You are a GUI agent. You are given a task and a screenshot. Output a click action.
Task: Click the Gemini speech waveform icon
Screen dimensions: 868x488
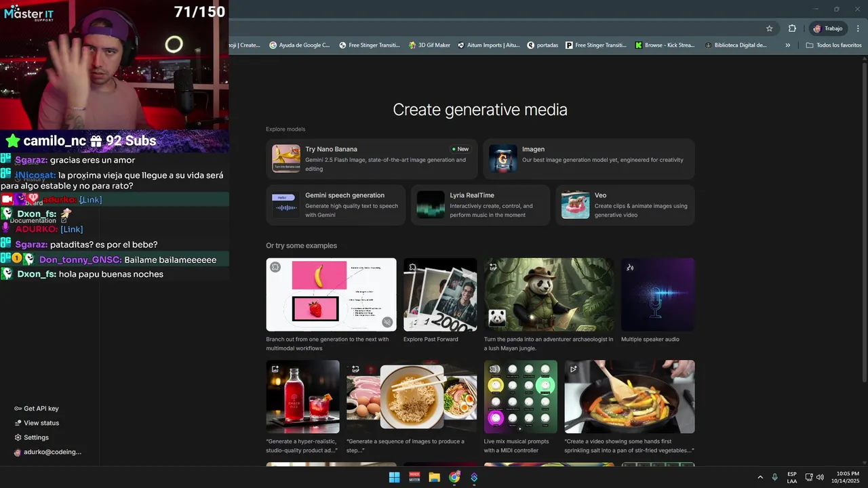pos(285,205)
